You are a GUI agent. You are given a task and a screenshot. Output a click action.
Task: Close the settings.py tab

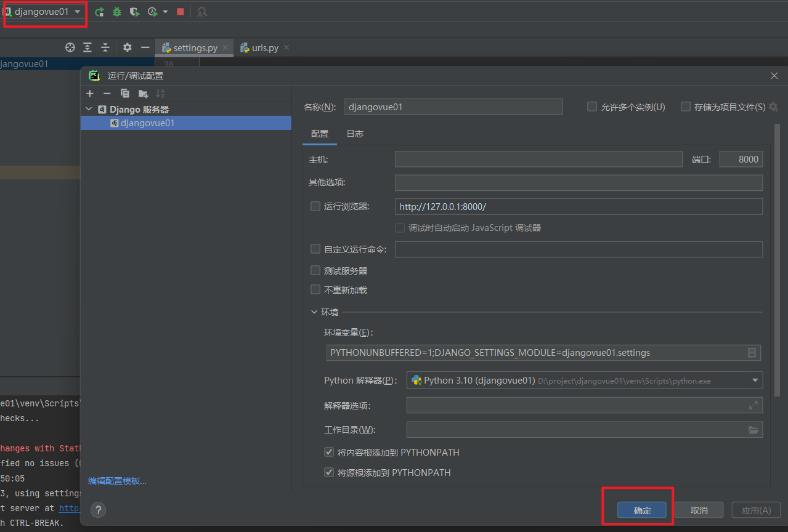[x=225, y=47]
